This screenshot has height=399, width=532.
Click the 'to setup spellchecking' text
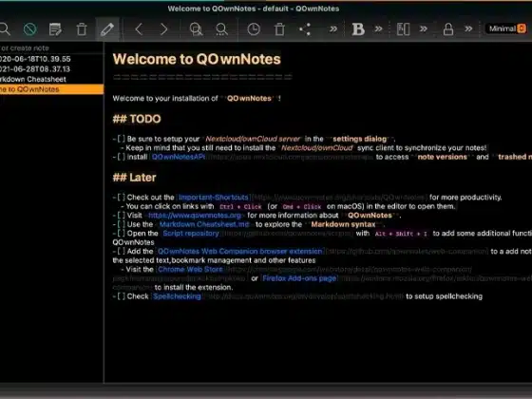pos(444,296)
